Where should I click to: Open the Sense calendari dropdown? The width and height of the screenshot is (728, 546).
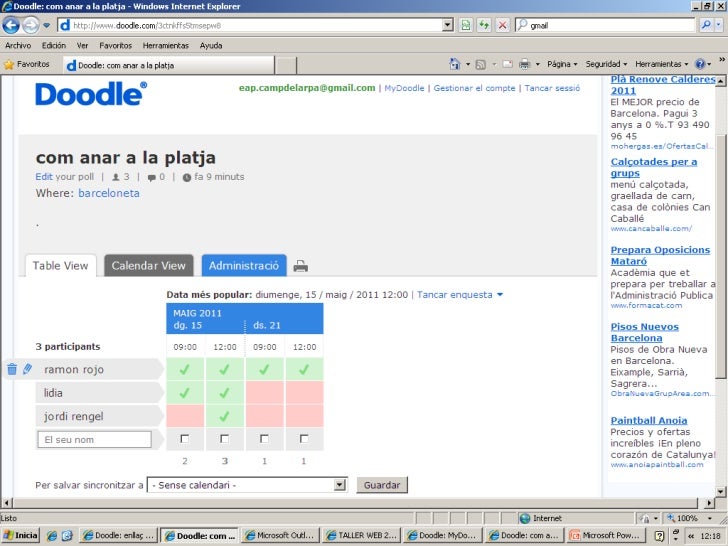click(247, 485)
